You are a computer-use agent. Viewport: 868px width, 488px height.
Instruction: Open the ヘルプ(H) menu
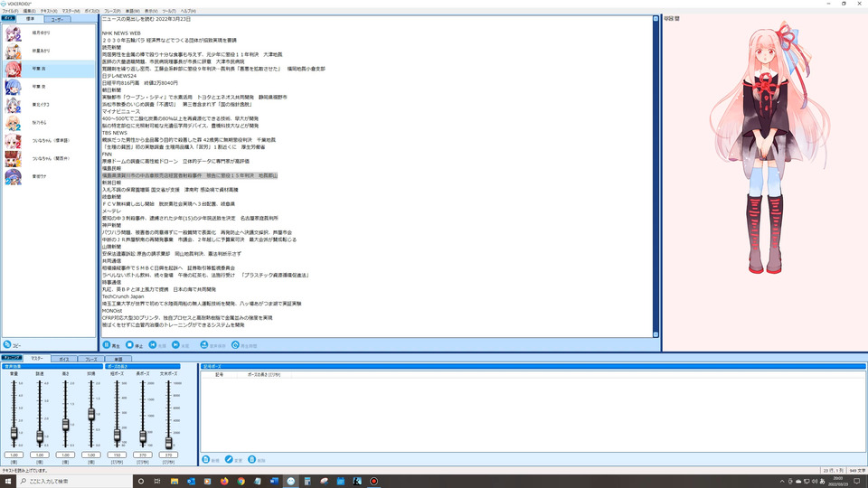click(x=188, y=11)
